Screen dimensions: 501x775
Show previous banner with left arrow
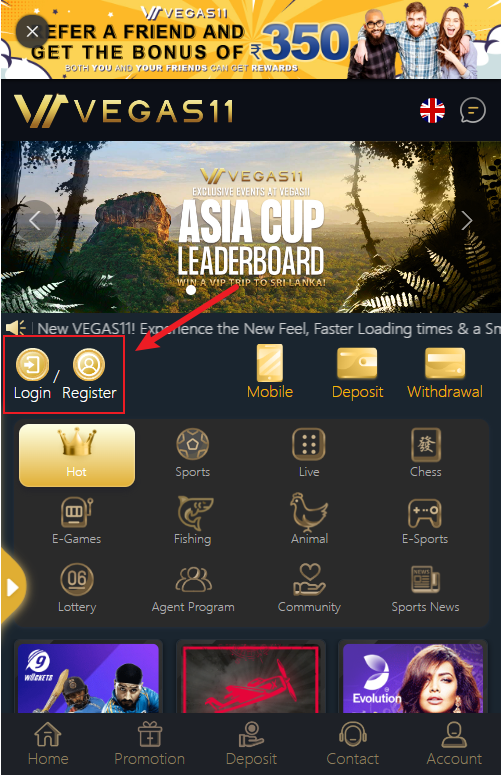tap(35, 220)
